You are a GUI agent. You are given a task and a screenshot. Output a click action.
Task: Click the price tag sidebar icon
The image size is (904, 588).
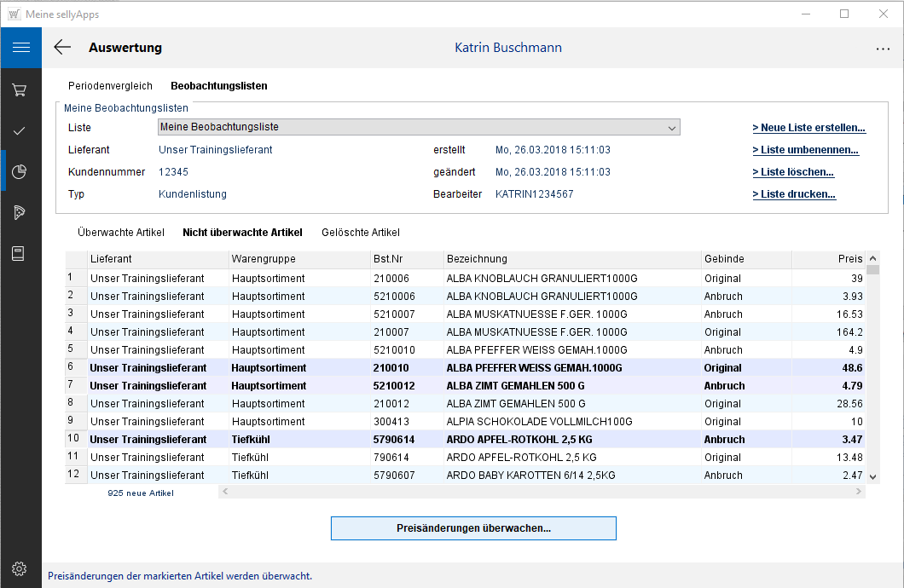[x=20, y=212]
